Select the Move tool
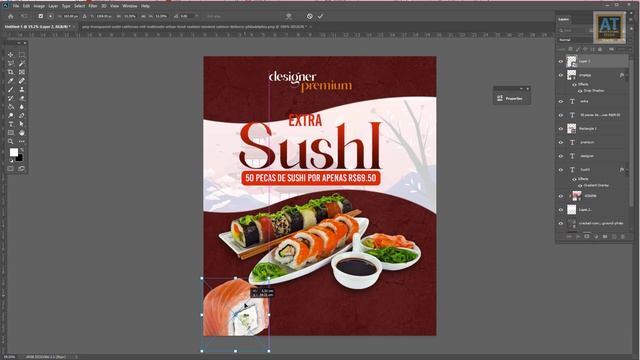640x360 pixels. (11, 55)
